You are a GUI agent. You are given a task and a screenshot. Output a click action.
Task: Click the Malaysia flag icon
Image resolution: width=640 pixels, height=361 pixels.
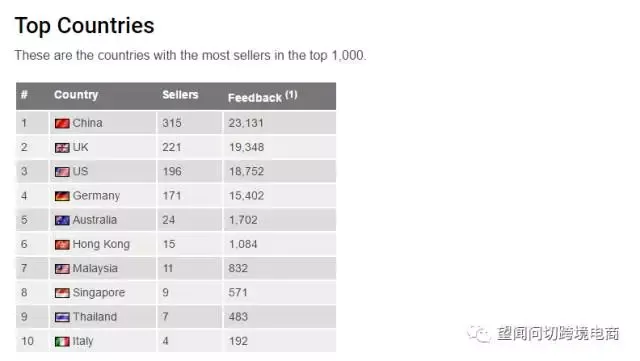tap(62, 269)
